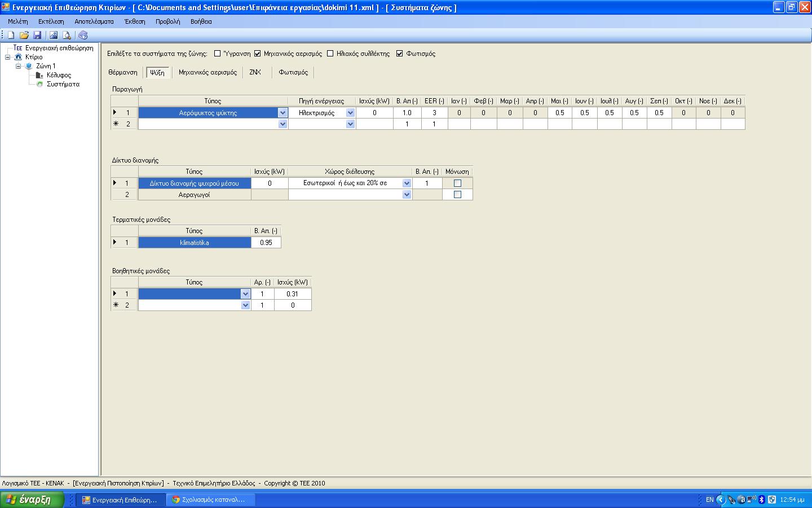Open the Αερόψυκτος ψύκτης type dropdown
Screen dimensions: 812x508
tap(283, 113)
